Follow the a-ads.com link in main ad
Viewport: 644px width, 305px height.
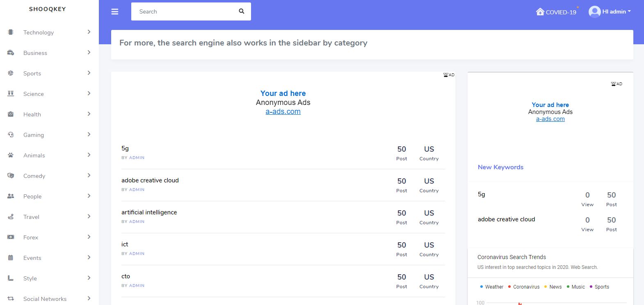coord(283,112)
